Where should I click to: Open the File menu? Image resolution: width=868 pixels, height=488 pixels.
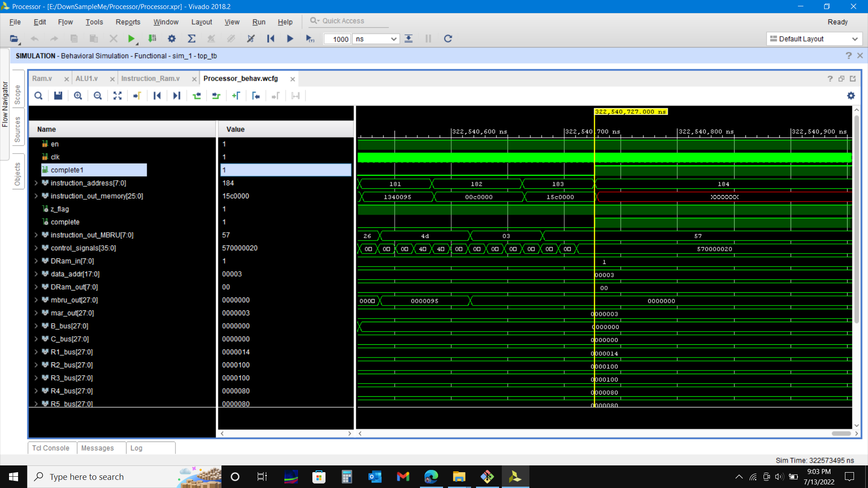pyautogui.click(x=15, y=22)
